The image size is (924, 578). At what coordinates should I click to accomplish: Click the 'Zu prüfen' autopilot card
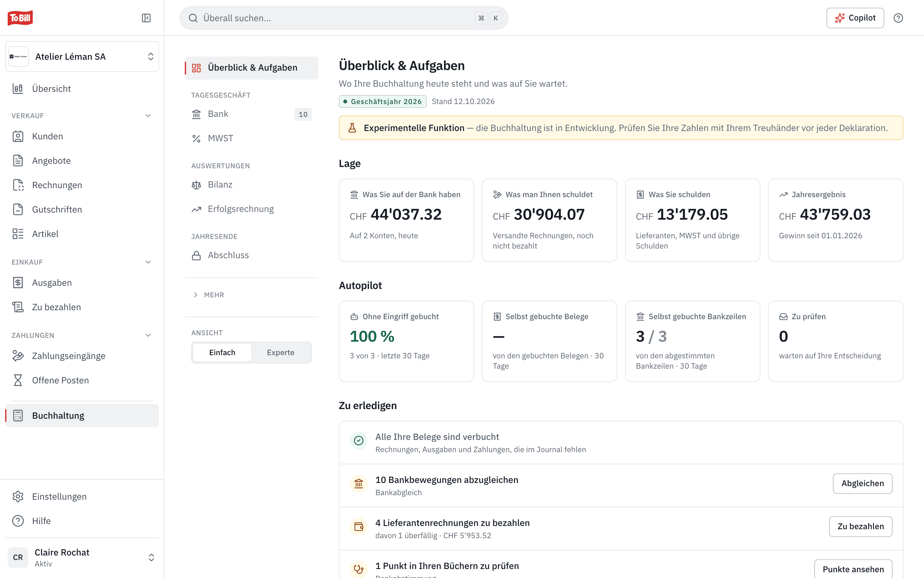point(835,341)
